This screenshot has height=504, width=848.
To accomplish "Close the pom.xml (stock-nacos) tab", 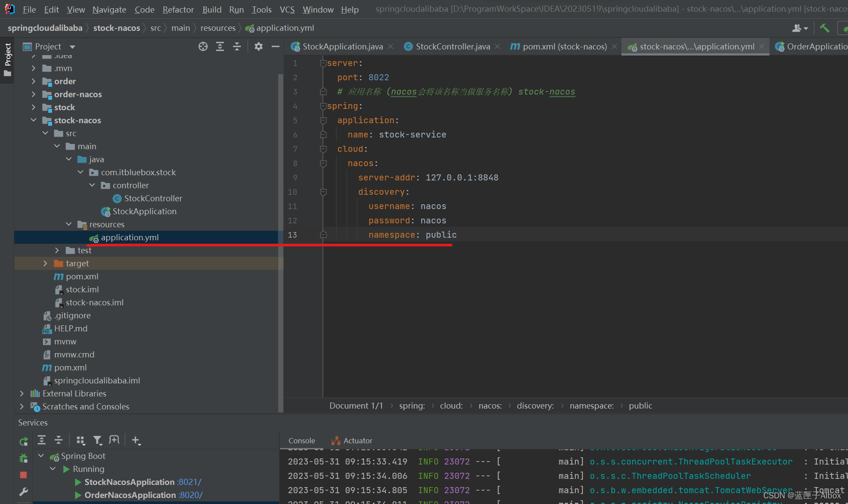I will click(615, 46).
